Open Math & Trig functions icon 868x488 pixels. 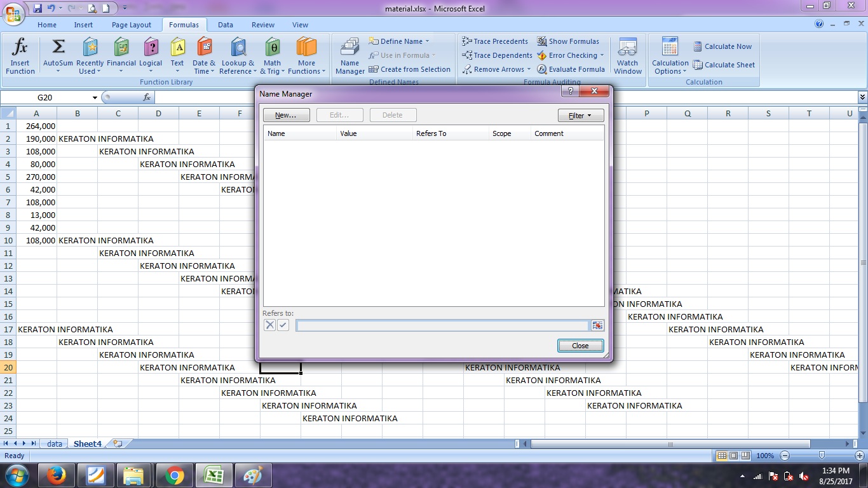click(272, 47)
